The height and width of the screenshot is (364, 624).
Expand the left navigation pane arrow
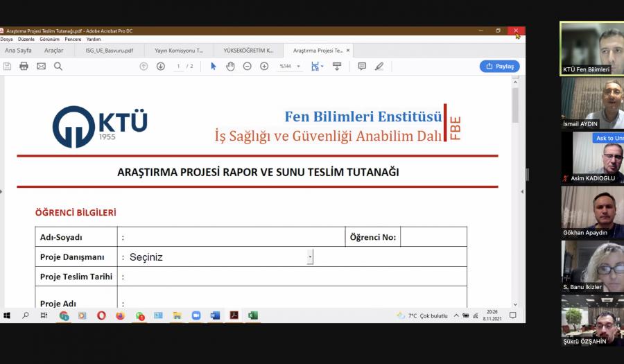pos(1,192)
